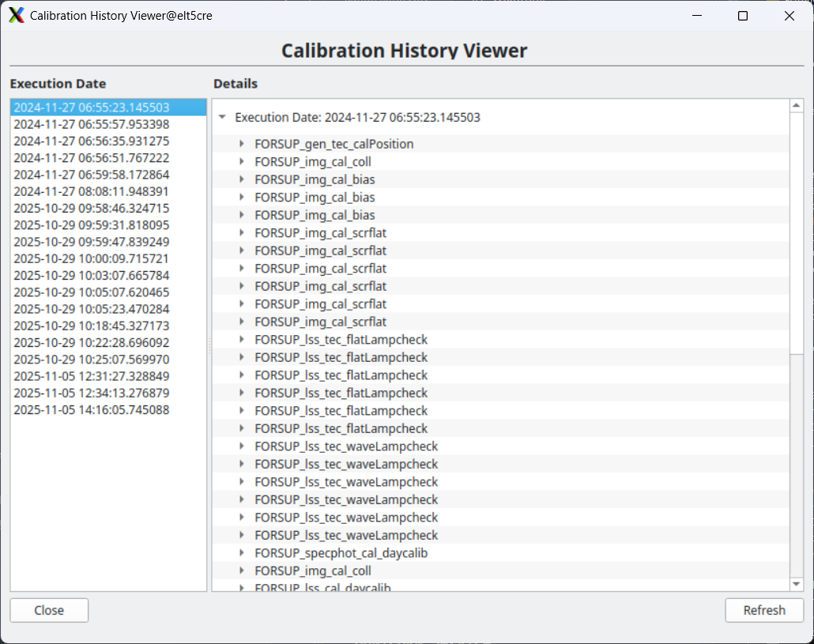Viewport: 814px width, 644px height.
Task: Select execution 2024-11-27 08:08:11.948391
Action: [x=108, y=191]
